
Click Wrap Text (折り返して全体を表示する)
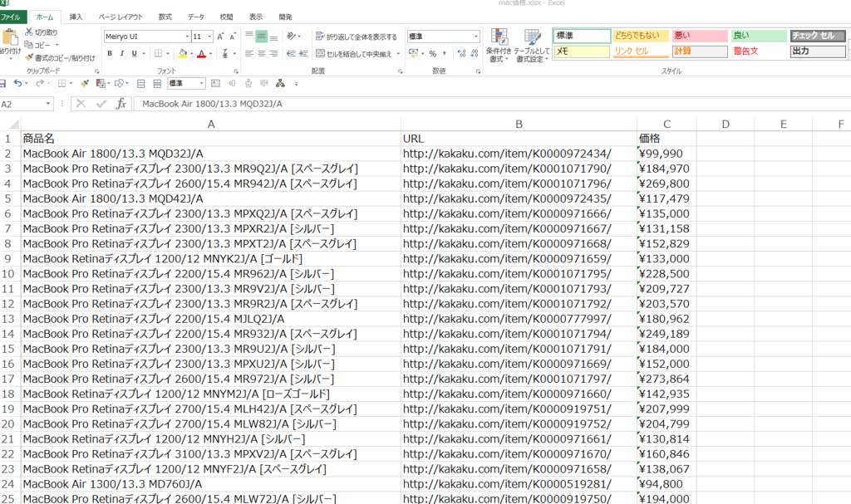(357, 37)
